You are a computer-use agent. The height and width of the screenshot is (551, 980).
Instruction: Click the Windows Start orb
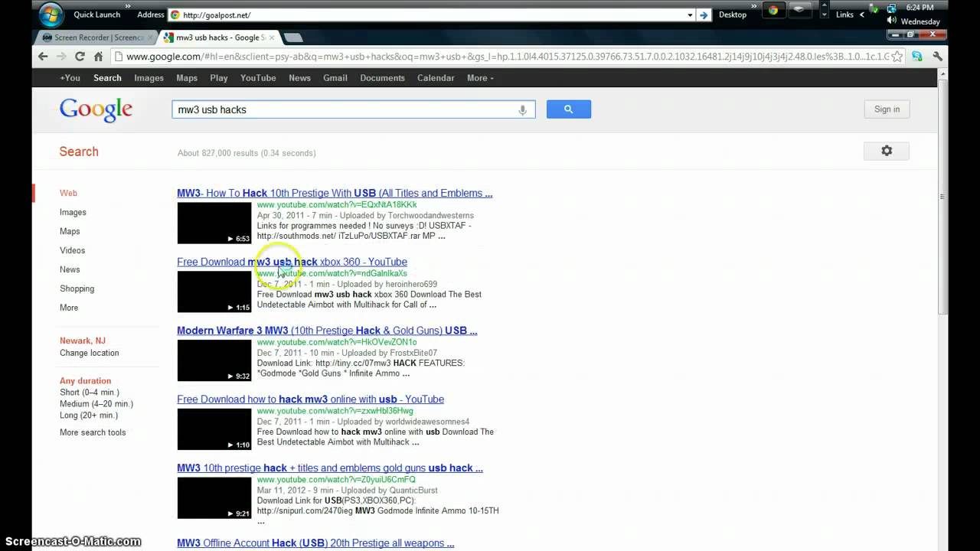tap(51, 15)
